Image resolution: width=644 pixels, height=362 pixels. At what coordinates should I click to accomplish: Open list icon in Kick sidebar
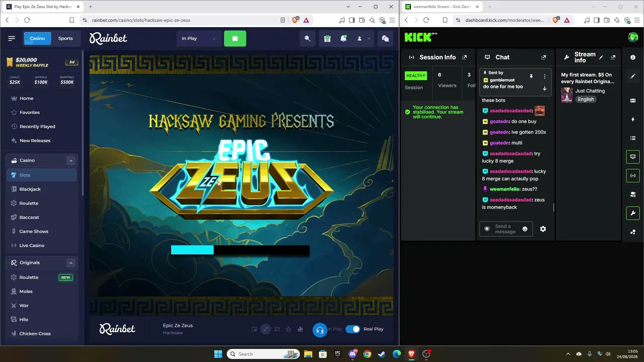[x=633, y=138]
